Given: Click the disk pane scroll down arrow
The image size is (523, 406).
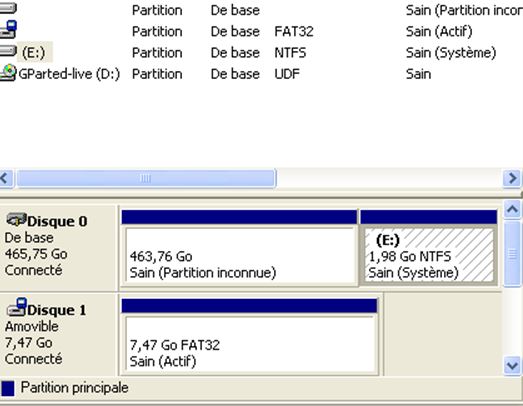Looking at the screenshot, I should [x=512, y=366].
